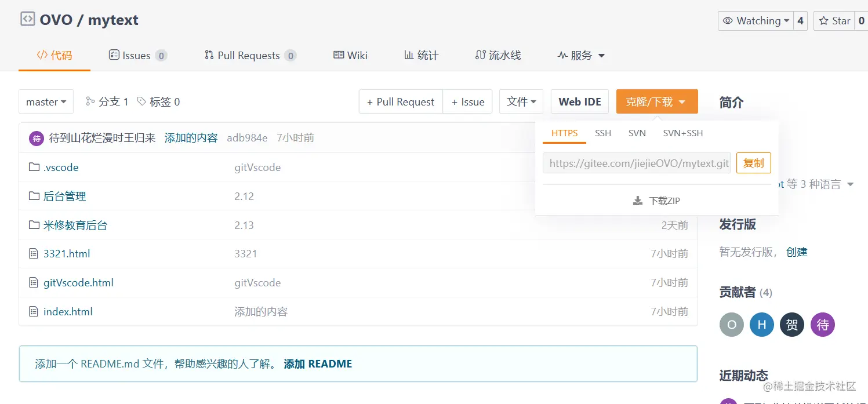
Task: Open commit message 添加的内容 in header
Action: pyautogui.click(x=191, y=138)
